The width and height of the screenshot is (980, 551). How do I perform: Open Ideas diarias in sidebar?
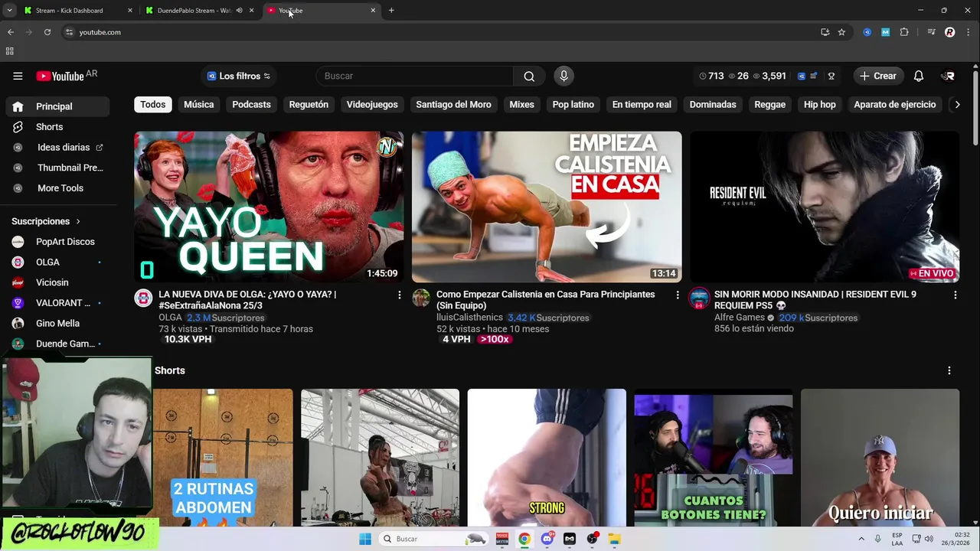coord(57,147)
